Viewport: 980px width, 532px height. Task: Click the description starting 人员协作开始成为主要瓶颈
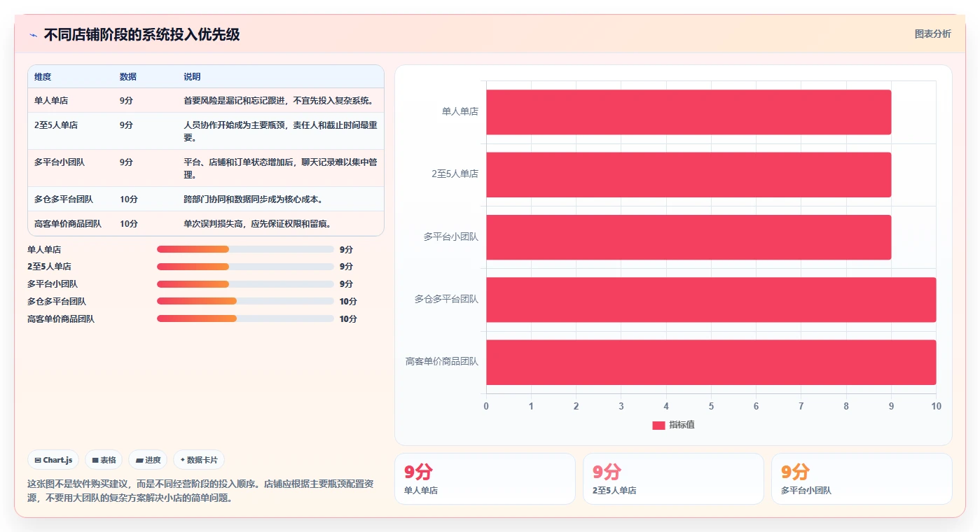coord(281,132)
